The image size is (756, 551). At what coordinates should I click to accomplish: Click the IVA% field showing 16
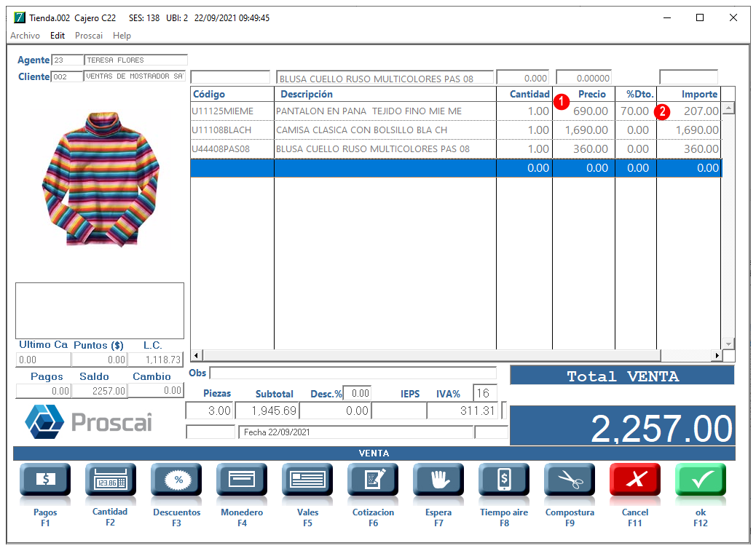coord(484,393)
